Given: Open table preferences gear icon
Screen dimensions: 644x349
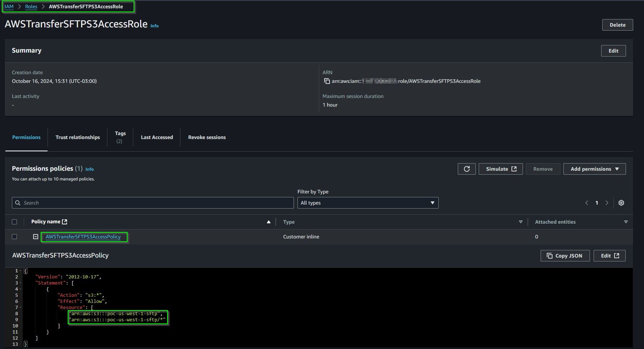Looking at the screenshot, I should pyautogui.click(x=621, y=203).
